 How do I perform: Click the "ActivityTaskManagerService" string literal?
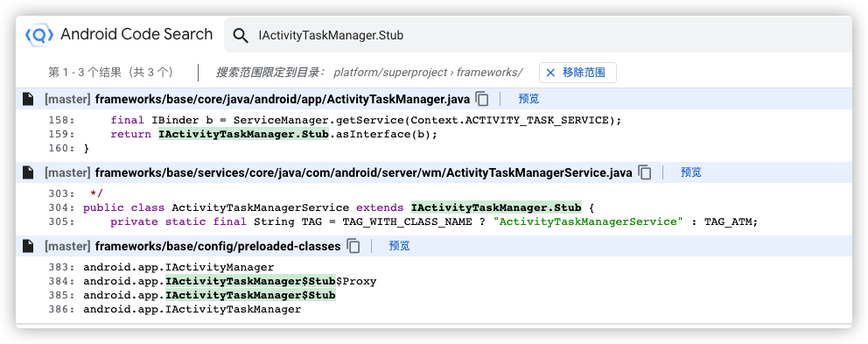pos(589,221)
